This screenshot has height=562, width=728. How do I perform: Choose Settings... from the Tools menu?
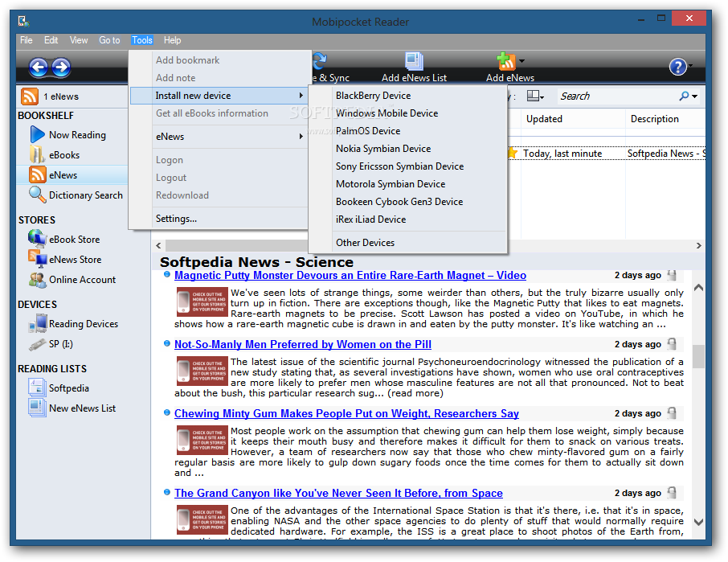(x=219, y=219)
